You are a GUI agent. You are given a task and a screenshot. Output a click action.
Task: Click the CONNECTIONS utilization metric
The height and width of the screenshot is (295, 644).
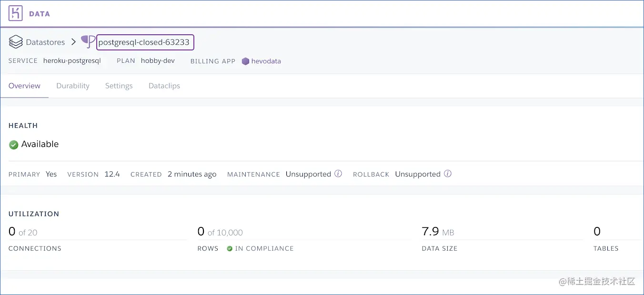pyautogui.click(x=34, y=248)
